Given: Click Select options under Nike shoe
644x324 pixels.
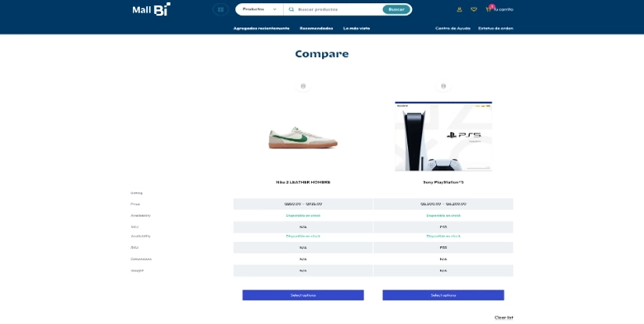Looking at the screenshot, I should (x=303, y=295).
